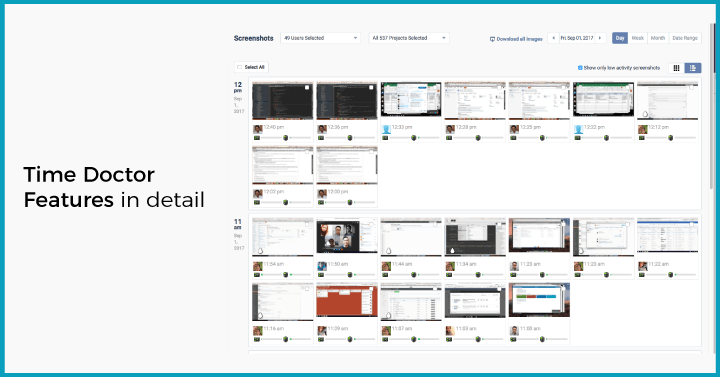The width and height of the screenshot is (720, 377).
Task: Expand All 537 Projects Selected dropdown
Action: (x=409, y=38)
